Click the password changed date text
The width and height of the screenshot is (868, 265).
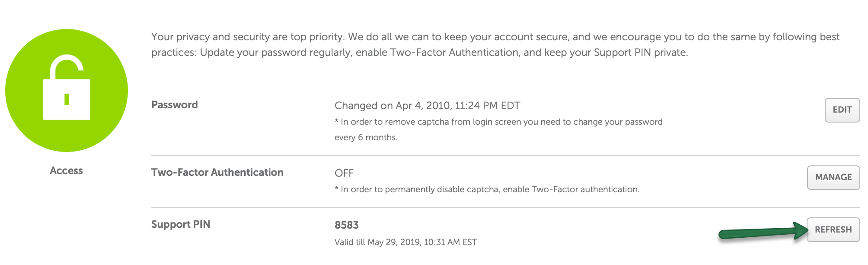(x=428, y=106)
